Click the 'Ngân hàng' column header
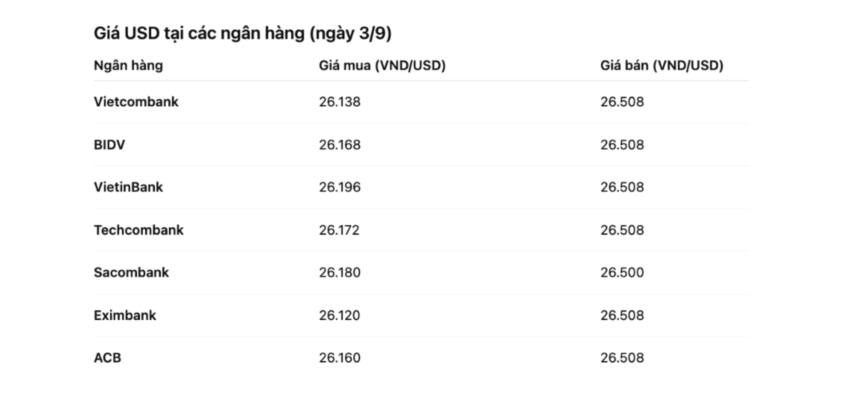Viewport: 868px width, 410px height. [x=128, y=66]
